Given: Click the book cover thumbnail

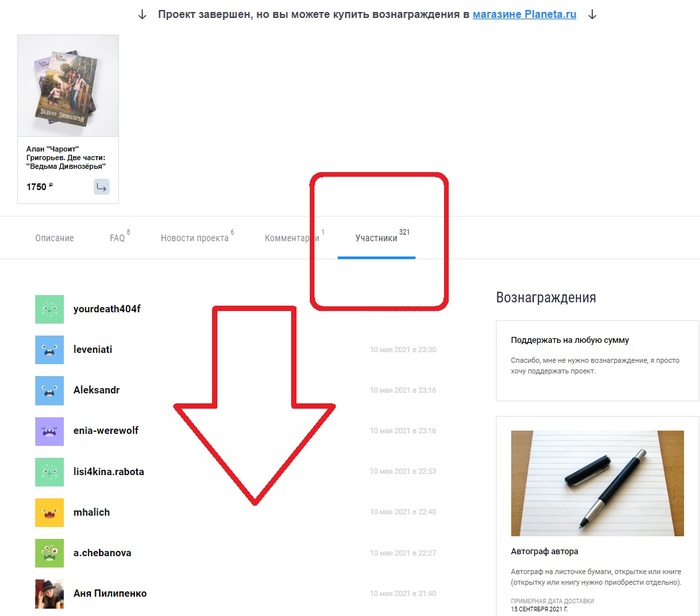Looking at the screenshot, I should tap(68, 86).
